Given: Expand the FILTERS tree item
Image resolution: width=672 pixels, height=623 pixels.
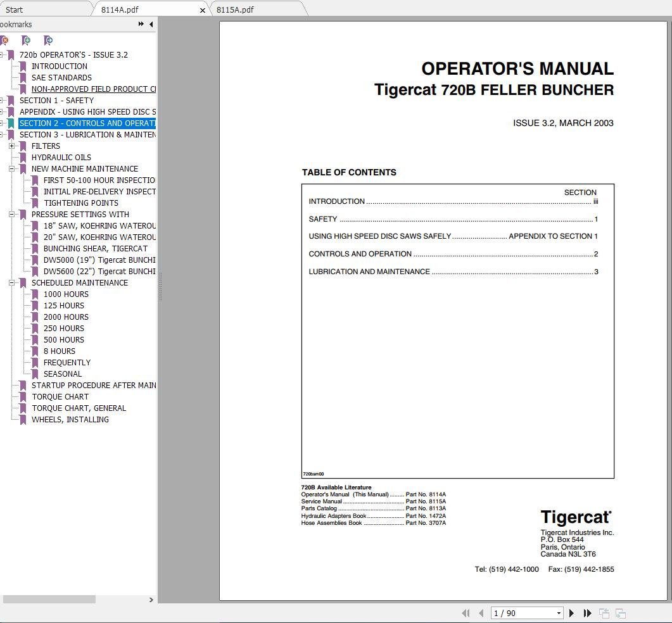Looking at the screenshot, I should click(12, 146).
